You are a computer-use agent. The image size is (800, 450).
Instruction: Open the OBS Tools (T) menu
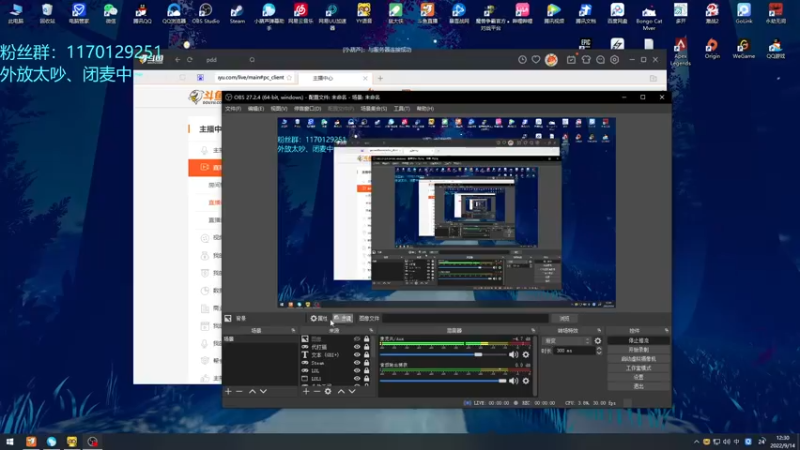coord(402,109)
